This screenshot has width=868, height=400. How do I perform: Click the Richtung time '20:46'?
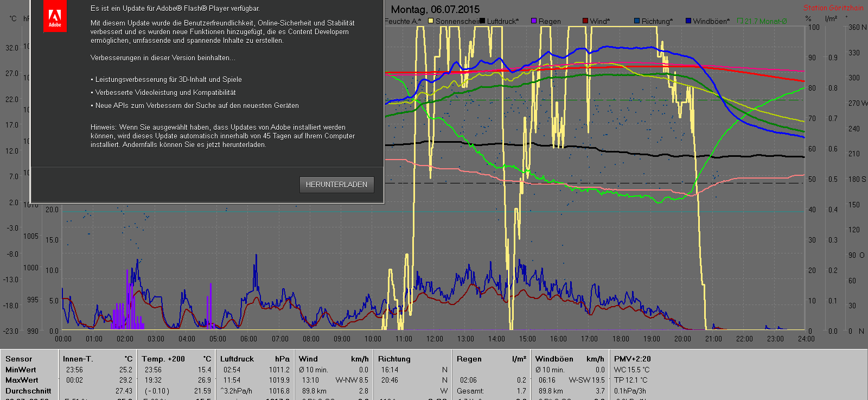click(x=390, y=380)
